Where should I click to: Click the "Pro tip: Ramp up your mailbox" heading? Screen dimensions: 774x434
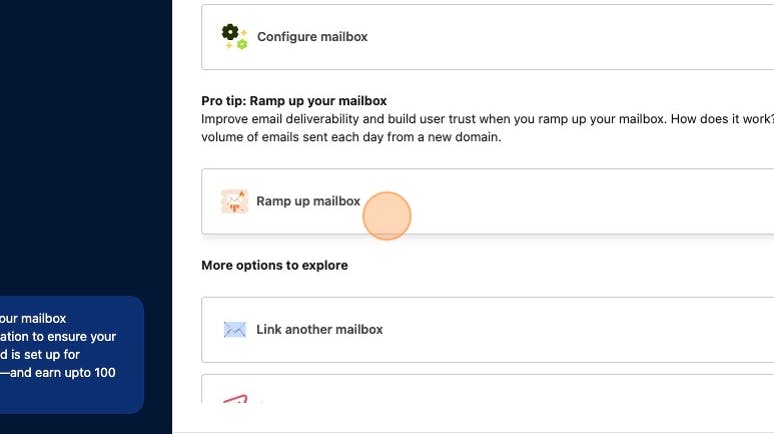point(294,101)
